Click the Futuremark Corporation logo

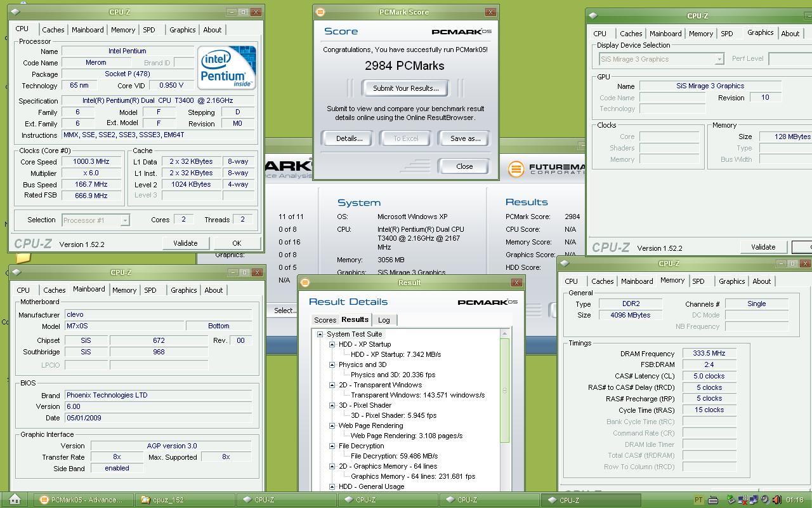pos(546,169)
